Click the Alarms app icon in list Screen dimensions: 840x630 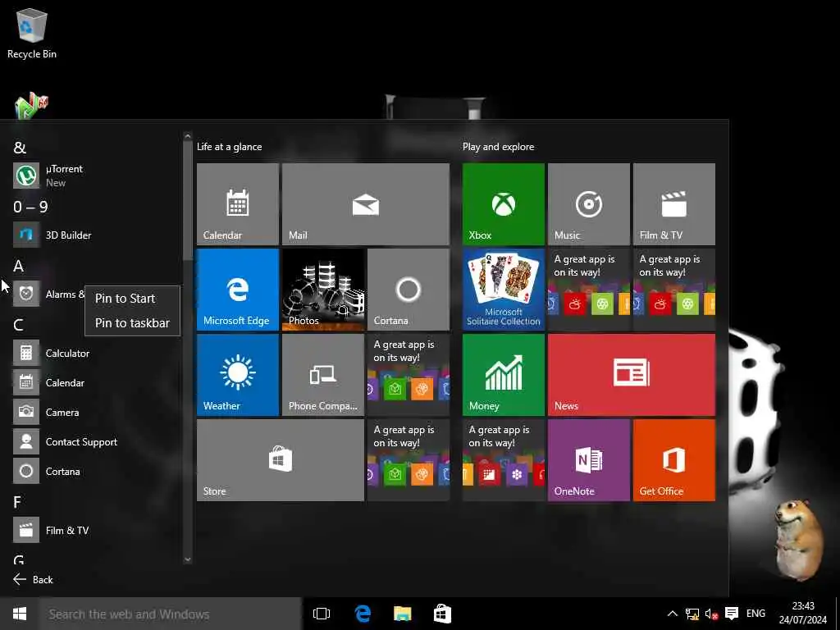pyautogui.click(x=26, y=294)
